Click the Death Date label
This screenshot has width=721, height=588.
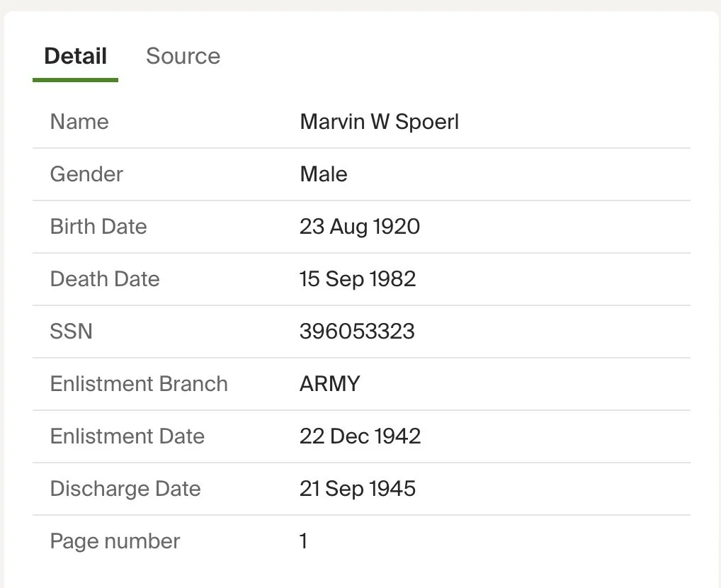coord(105,279)
